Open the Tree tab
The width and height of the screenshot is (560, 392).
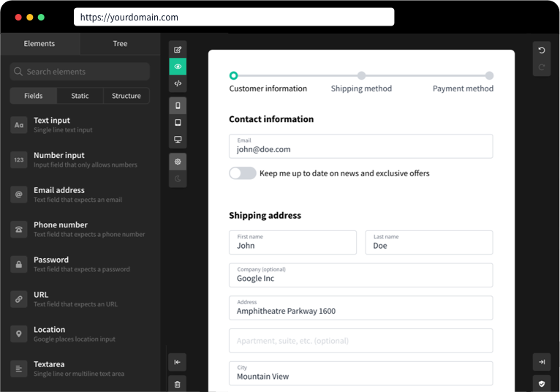tap(120, 44)
